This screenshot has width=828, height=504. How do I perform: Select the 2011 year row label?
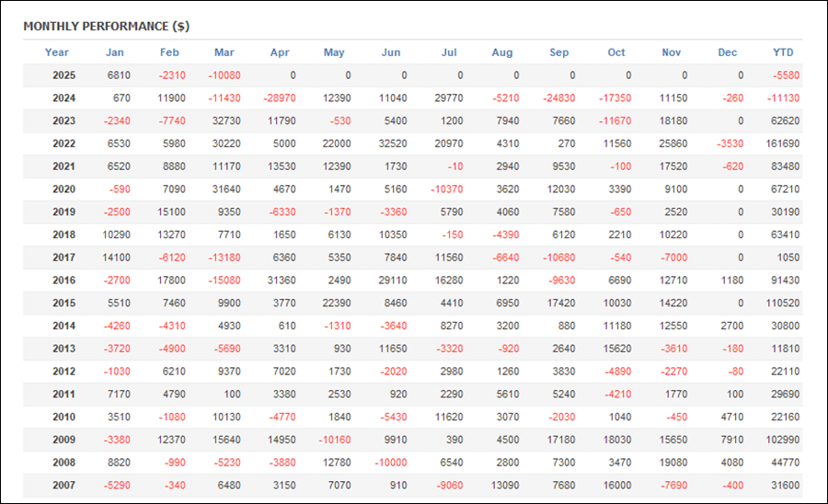tap(63, 394)
